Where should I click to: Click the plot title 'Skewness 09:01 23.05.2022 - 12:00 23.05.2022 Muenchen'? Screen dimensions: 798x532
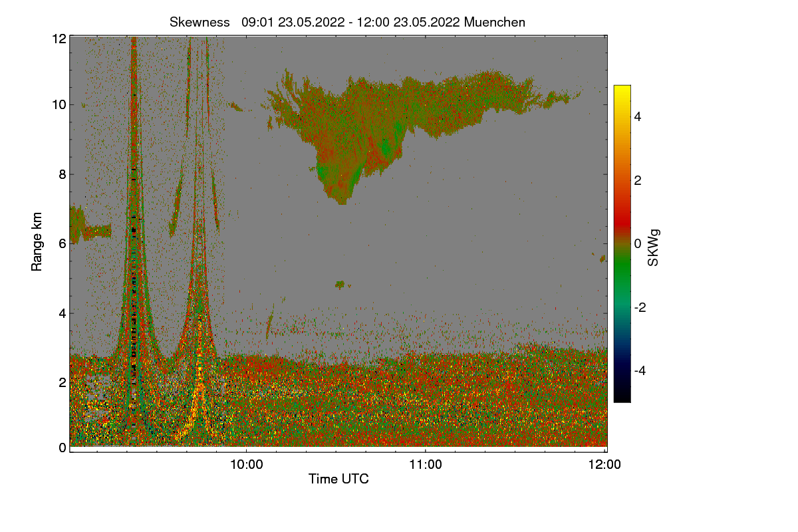point(347,22)
